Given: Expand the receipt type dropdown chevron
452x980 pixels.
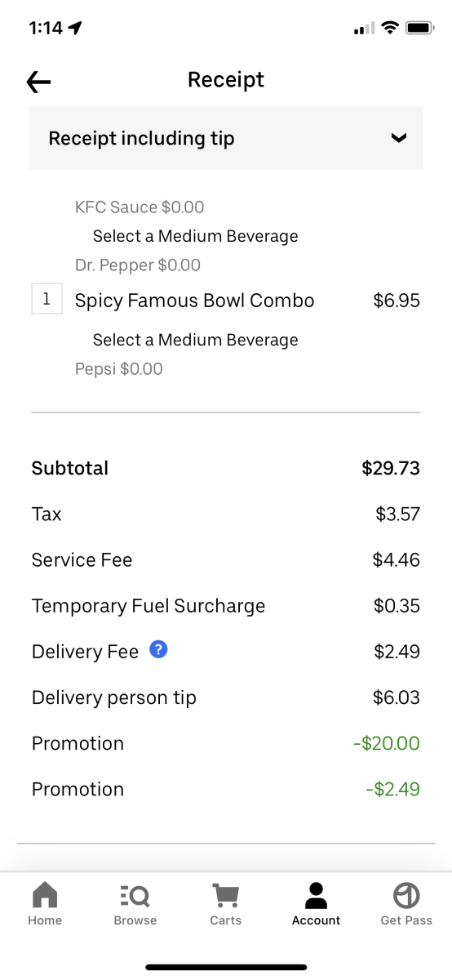Looking at the screenshot, I should 398,138.
